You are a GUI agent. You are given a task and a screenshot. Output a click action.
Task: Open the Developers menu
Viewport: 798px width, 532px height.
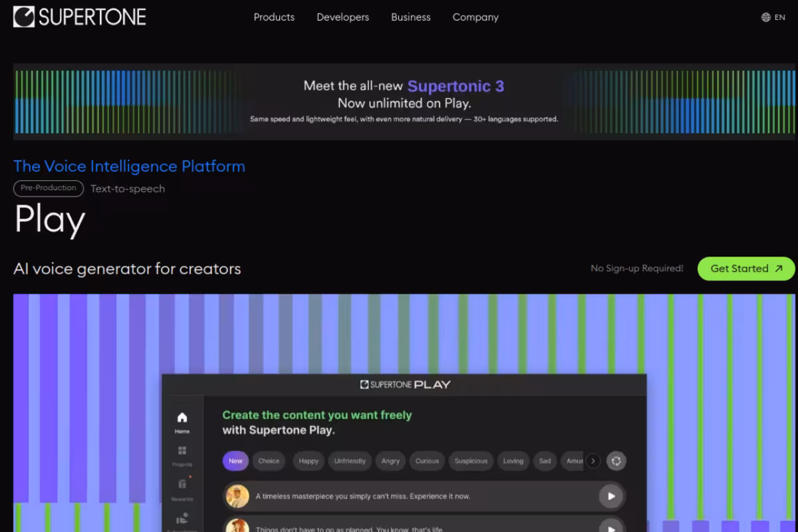click(342, 17)
